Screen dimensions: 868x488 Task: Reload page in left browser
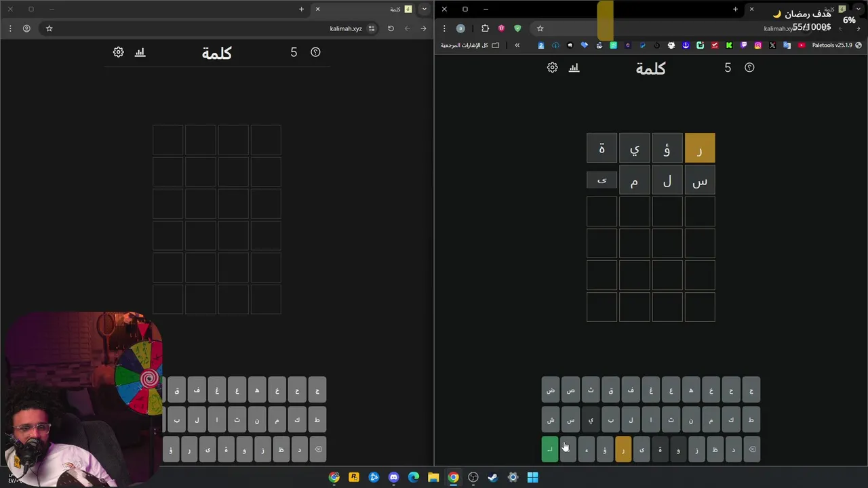391,28
